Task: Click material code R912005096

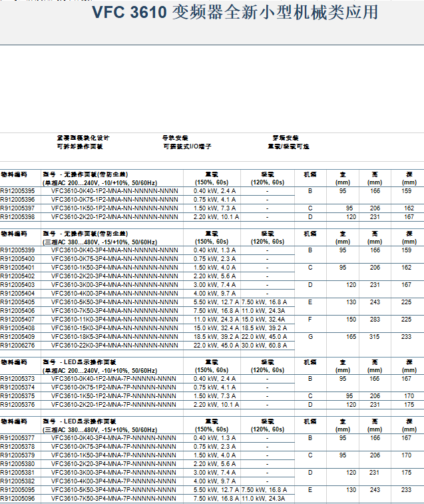Action: pos(17,499)
